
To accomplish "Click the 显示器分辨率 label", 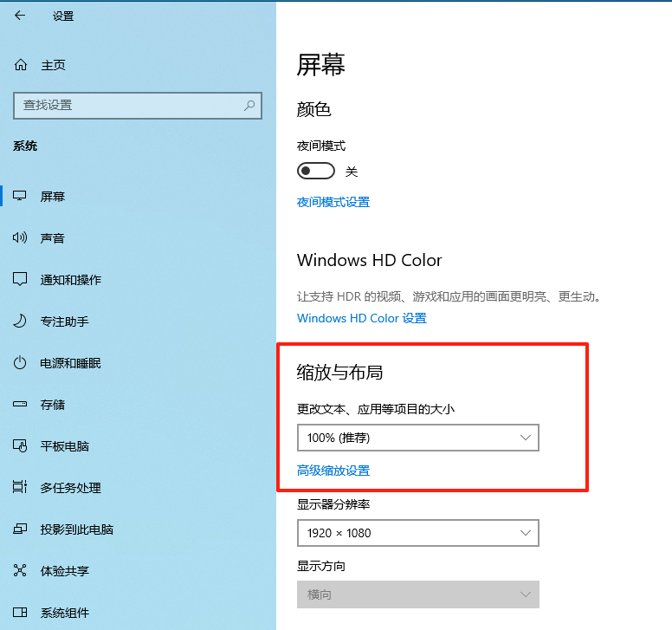I will click(333, 504).
